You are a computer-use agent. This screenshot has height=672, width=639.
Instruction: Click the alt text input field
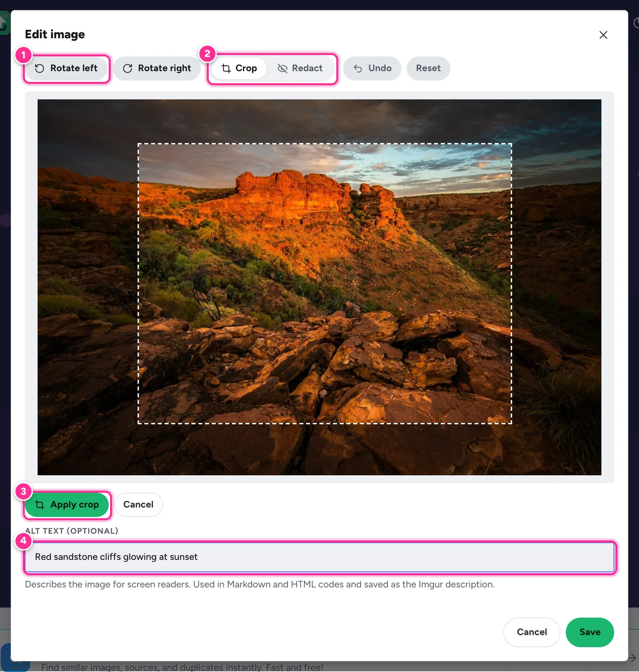pos(319,557)
